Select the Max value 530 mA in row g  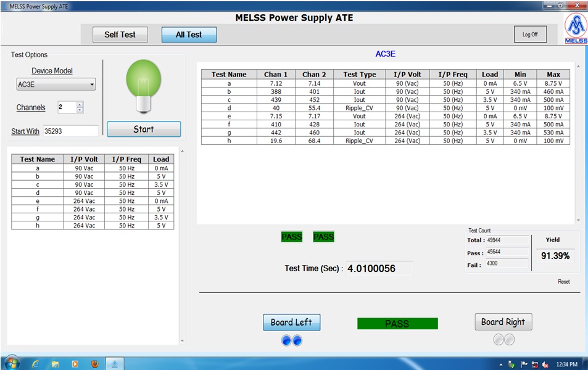553,133
